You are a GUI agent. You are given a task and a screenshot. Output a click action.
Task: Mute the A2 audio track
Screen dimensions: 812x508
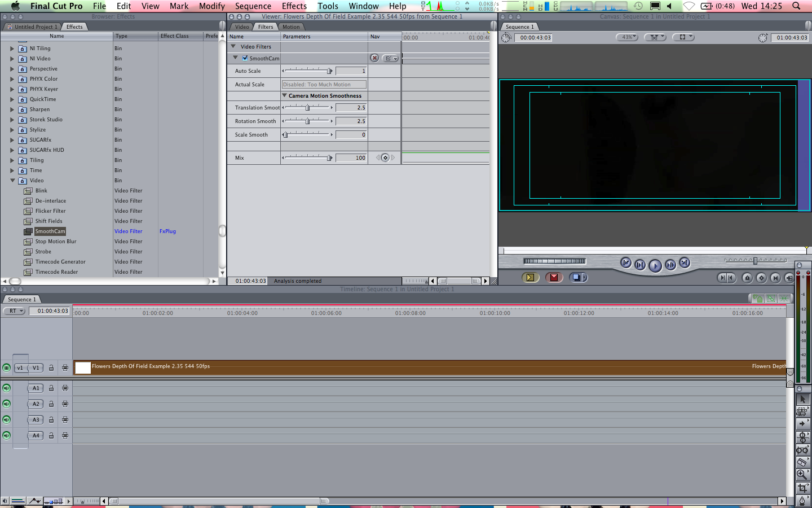click(6, 404)
